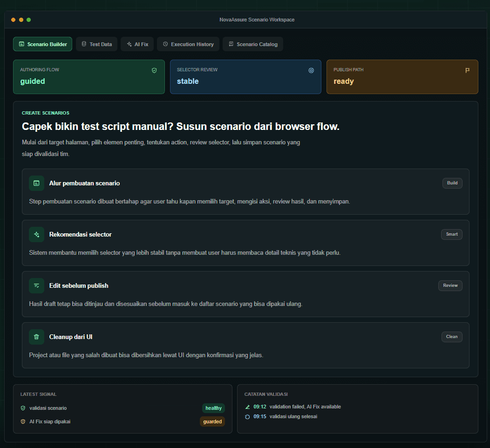490x448 pixels.
Task: Click the trash icon beside Cleanup dari UI
Action: click(36, 337)
